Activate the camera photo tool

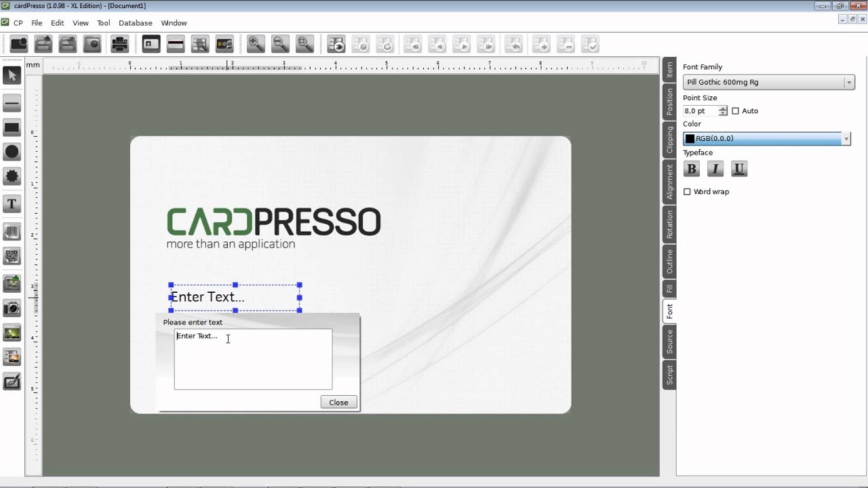click(x=12, y=309)
